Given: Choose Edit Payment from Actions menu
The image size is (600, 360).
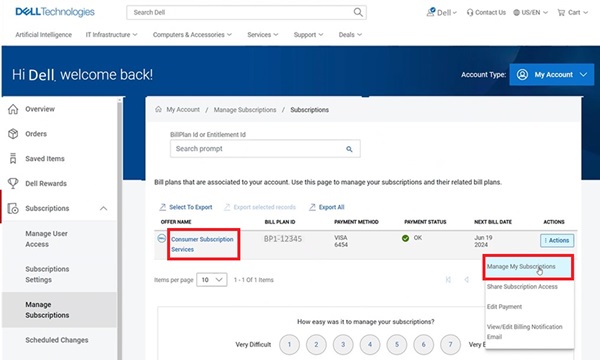Looking at the screenshot, I should 504,306.
